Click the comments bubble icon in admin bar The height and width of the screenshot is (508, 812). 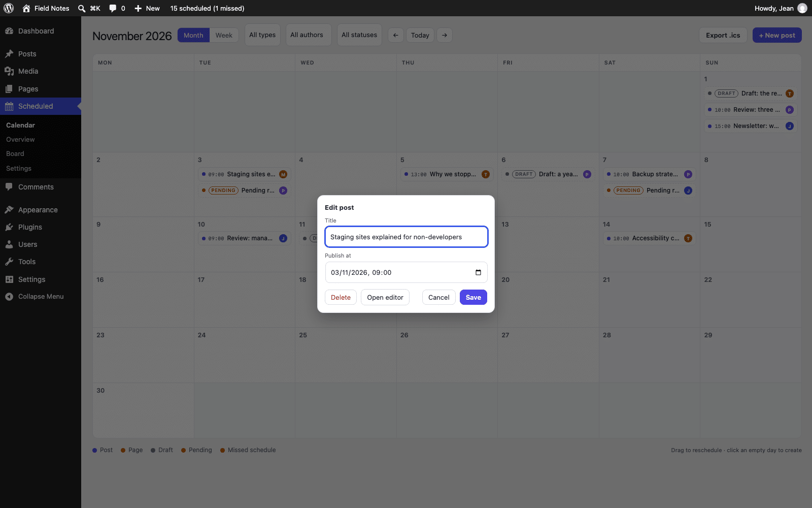click(x=113, y=8)
